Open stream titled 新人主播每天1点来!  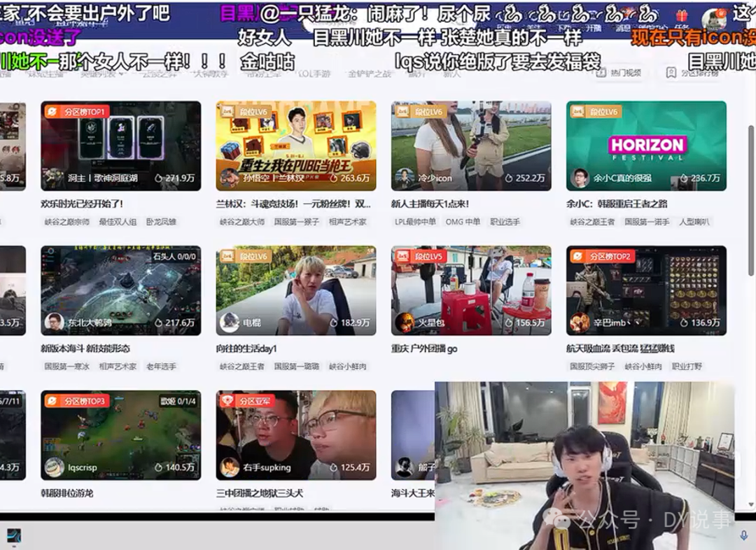[x=430, y=204]
